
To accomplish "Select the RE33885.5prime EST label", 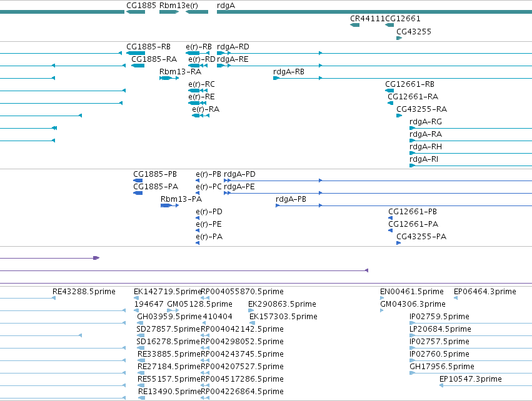I will click(x=169, y=355).
